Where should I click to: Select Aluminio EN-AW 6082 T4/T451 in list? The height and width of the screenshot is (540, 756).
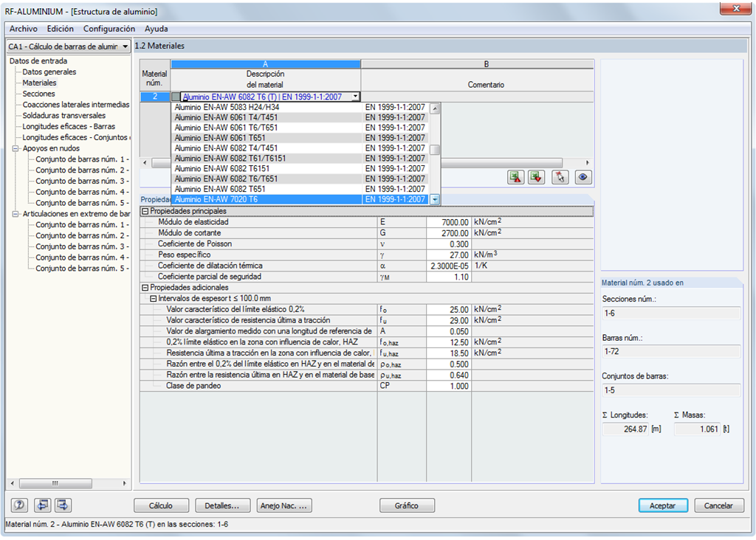point(300,148)
